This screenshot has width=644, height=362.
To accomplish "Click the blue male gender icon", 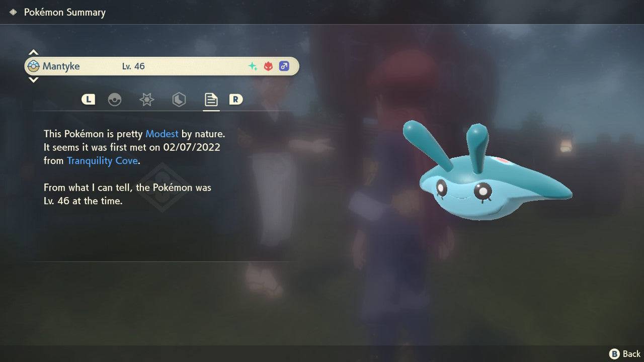I will (284, 66).
